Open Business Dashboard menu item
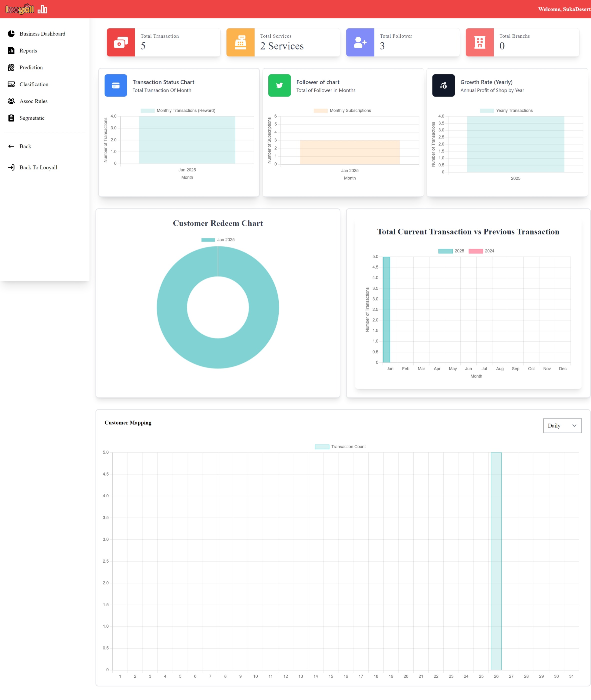591x700 pixels. click(42, 34)
